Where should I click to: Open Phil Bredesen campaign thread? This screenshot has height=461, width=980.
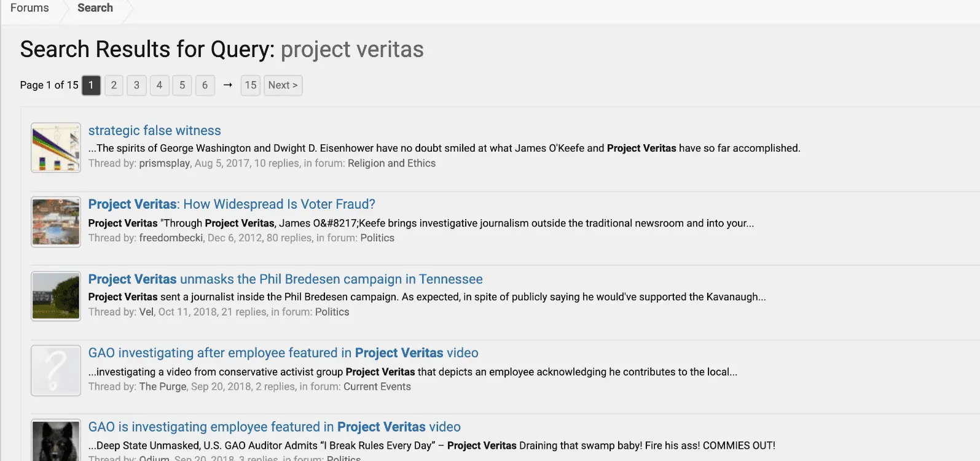[285, 279]
